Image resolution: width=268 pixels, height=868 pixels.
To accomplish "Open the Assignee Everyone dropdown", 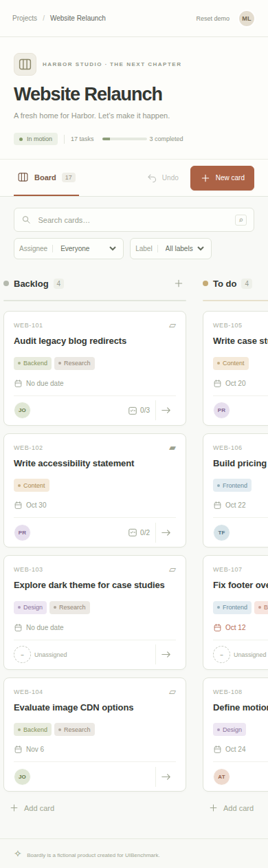I will pyautogui.click(x=69, y=248).
